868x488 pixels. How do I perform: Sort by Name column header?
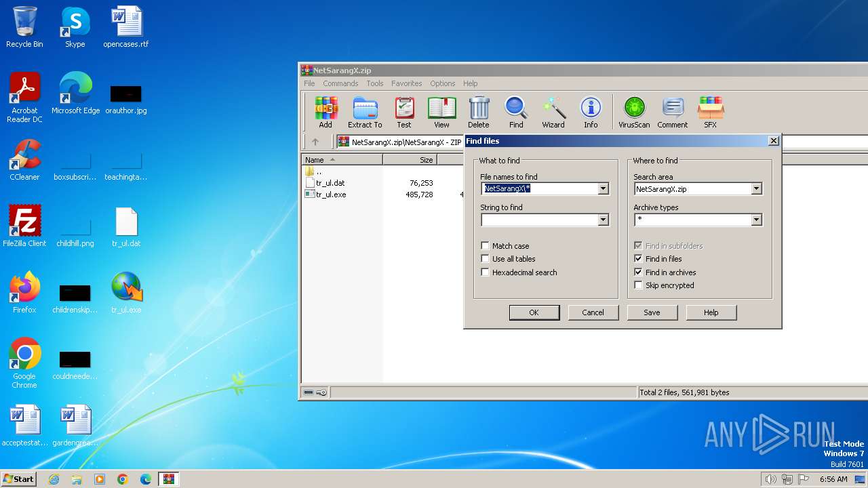coord(342,160)
